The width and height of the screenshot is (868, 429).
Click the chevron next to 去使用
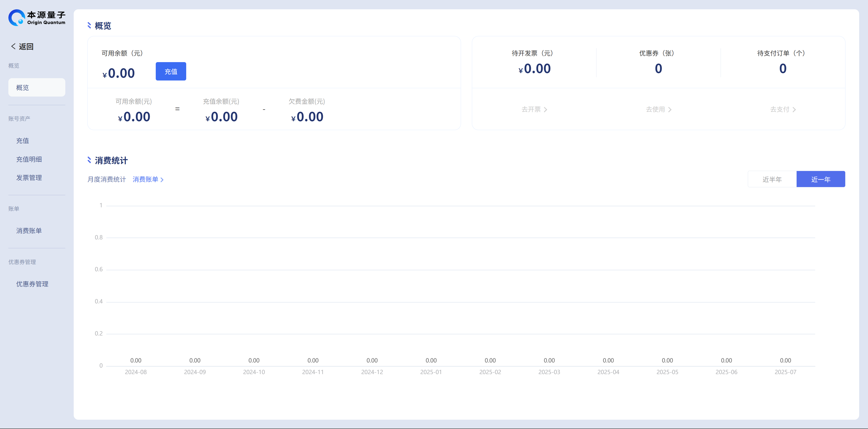click(670, 110)
